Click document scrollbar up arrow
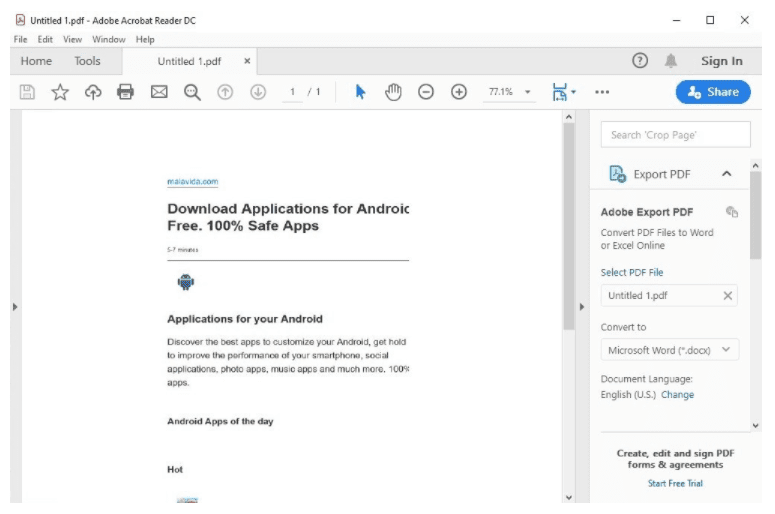Image resolution: width=775 pixels, height=514 pixels. coord(568,117)
